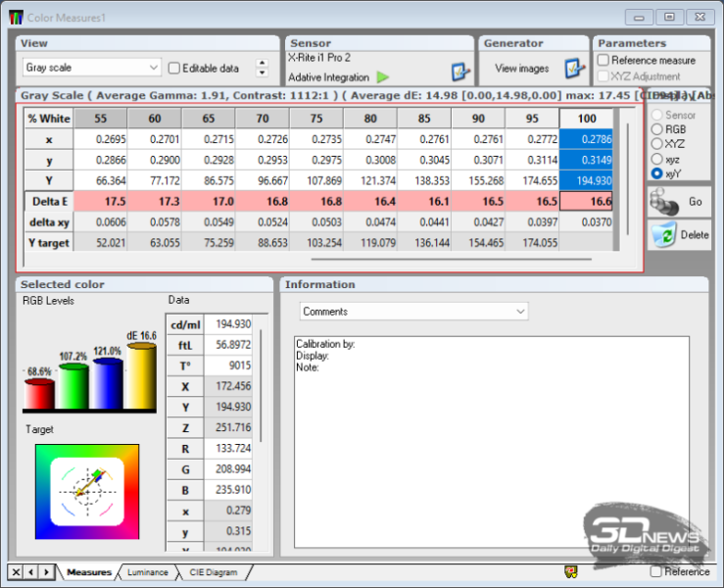Open the generator configuration icon

pos(573,69)
